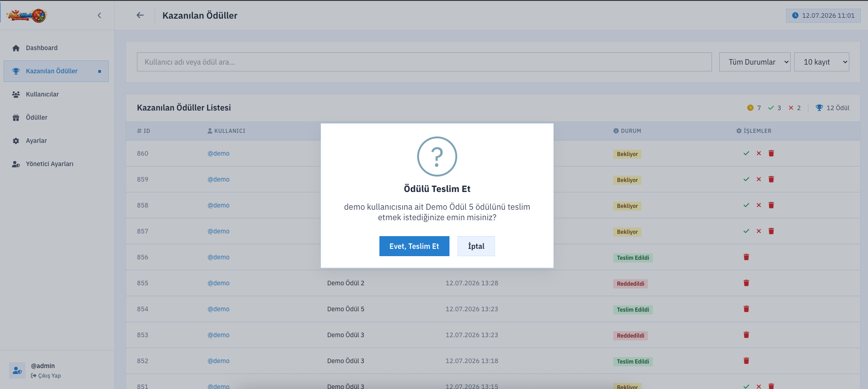
Task: Click the delivered count checkmark showing 3
Action: [771, 108]
